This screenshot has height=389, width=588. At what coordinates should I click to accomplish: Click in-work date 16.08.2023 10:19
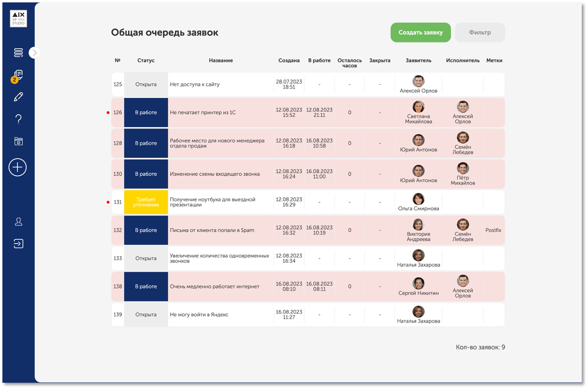(320, 231)
